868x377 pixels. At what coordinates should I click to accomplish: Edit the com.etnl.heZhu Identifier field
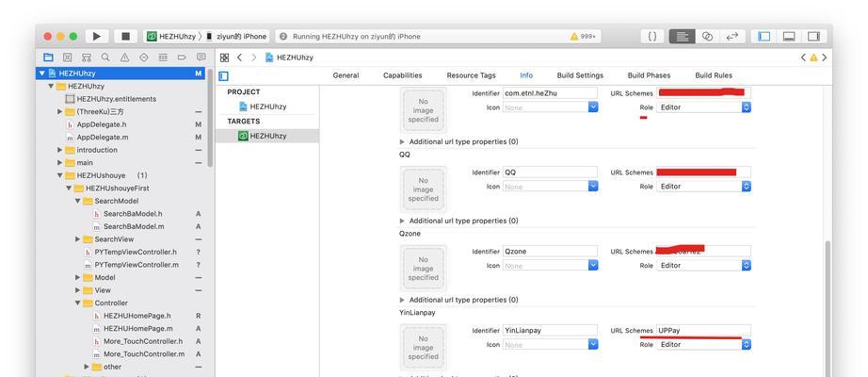(x=550, y=93)
